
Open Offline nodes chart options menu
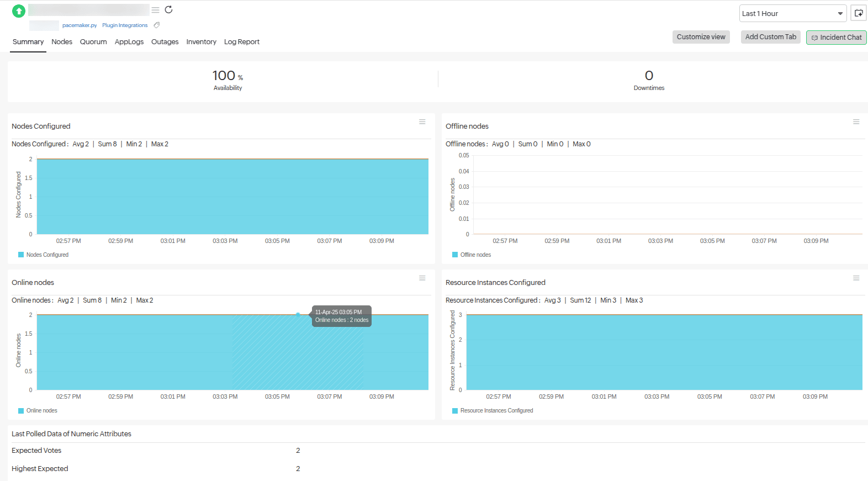point(856,122)
